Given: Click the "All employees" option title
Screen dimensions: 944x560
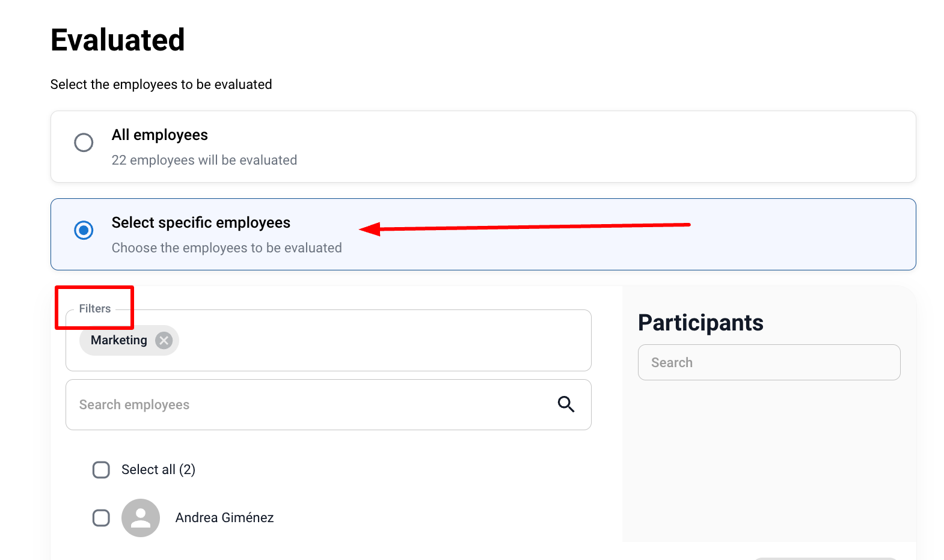Looking at the screenshot, I should [x=160, y=135].
